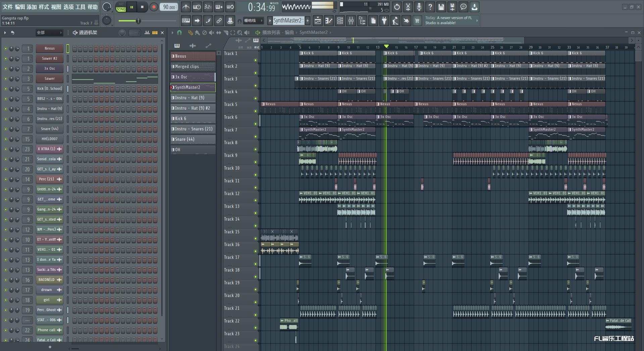Open the project info speech bubble icon

463,7
